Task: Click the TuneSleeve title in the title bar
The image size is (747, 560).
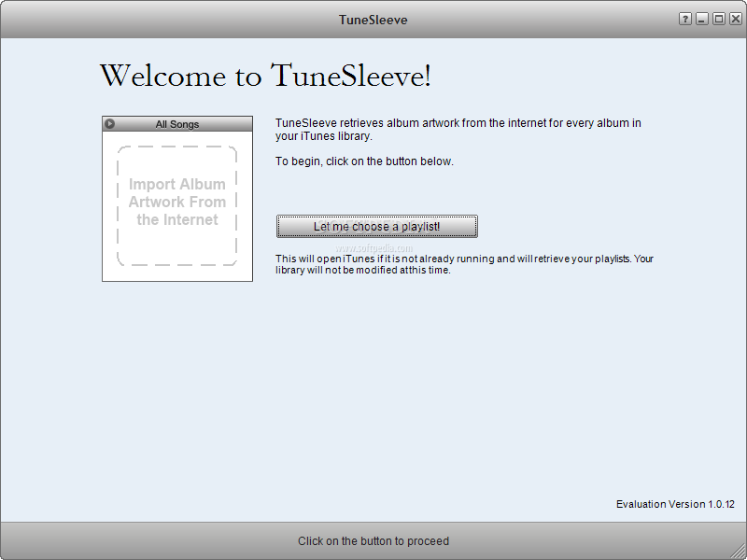Action: pyautogui.click(x=373, y=20)
